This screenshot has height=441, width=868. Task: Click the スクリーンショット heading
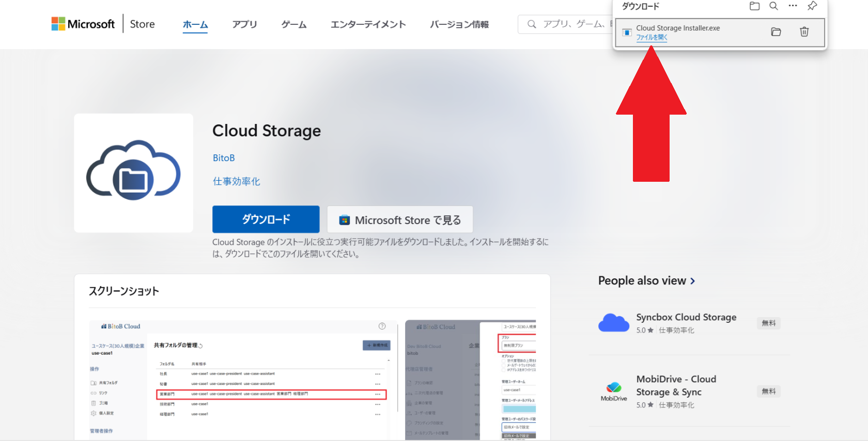(x=124, y=291)
